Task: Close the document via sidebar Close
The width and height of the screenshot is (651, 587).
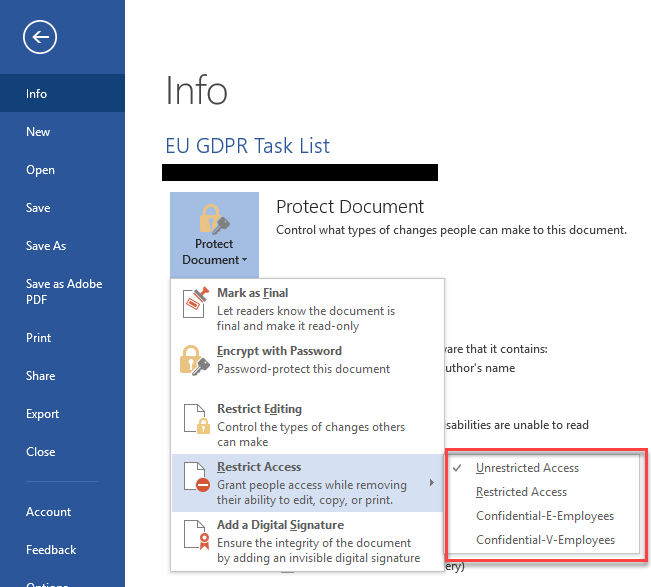Action: [62, 452]
